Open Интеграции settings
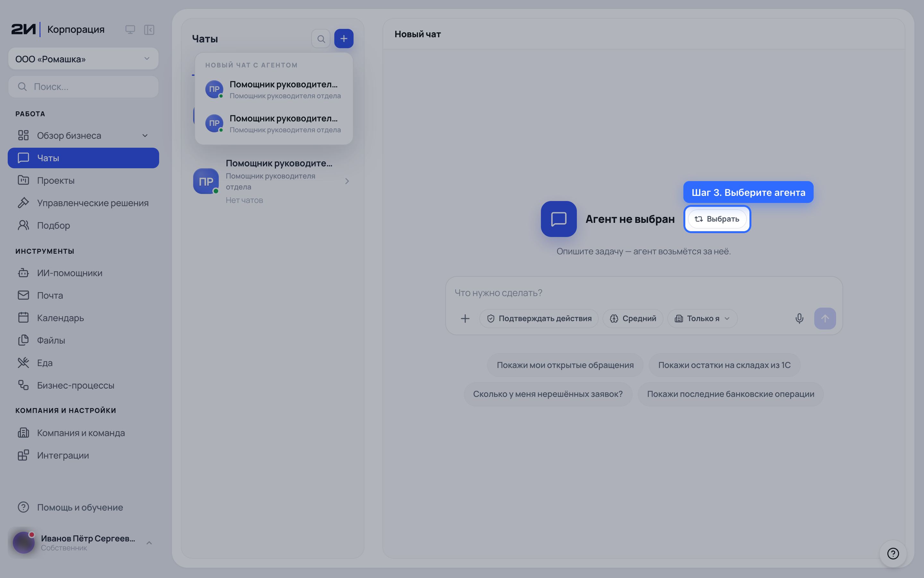The image size is (924, 578). coord(83,455)
